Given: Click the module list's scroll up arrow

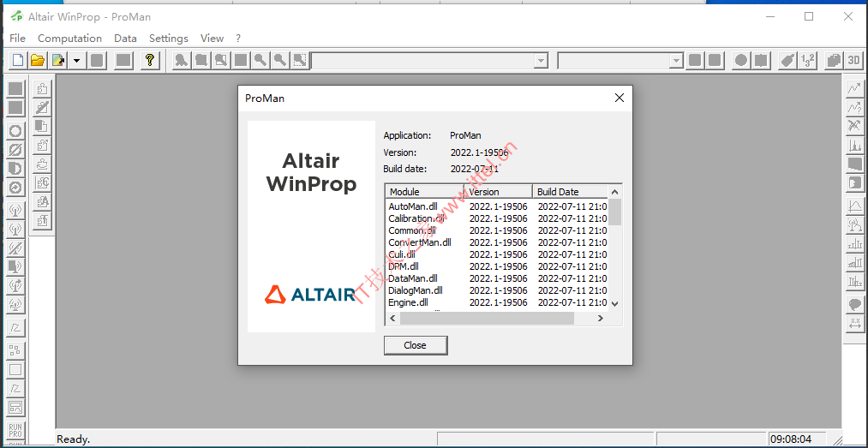Looking at the screenshot, I should click(615, 192).
